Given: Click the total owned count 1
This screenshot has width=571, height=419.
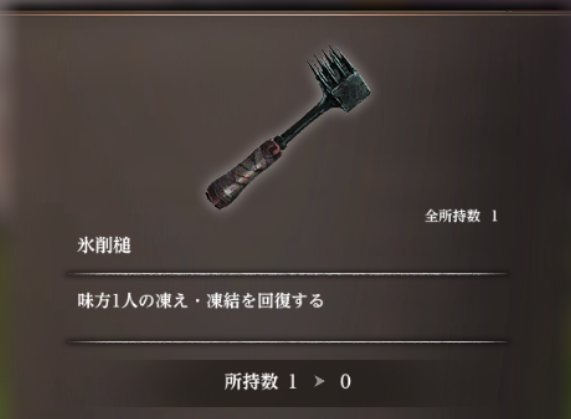Looking at the screenshot, I should pos(494,216).
